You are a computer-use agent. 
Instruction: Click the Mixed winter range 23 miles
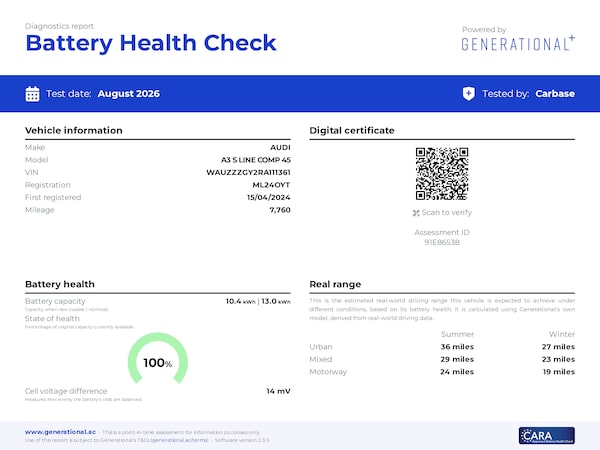pyautogui.click(x=558, y=359)
